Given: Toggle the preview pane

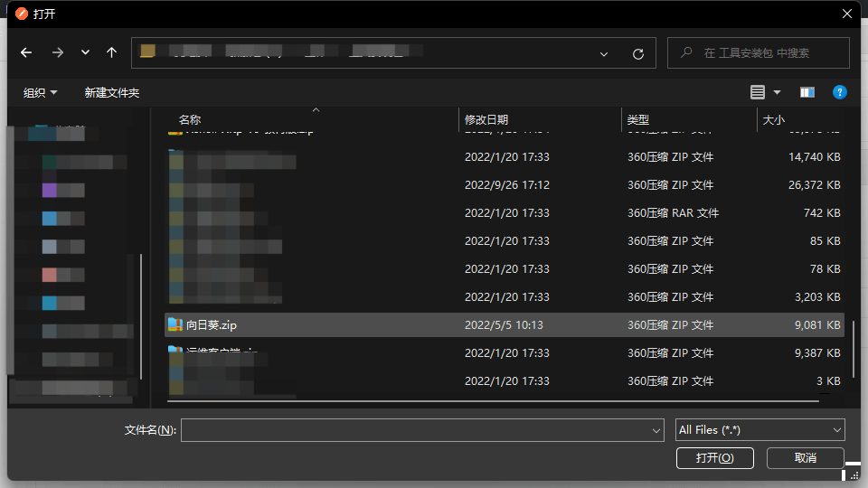Looking at the screenshot, I should tap(807, 92).
